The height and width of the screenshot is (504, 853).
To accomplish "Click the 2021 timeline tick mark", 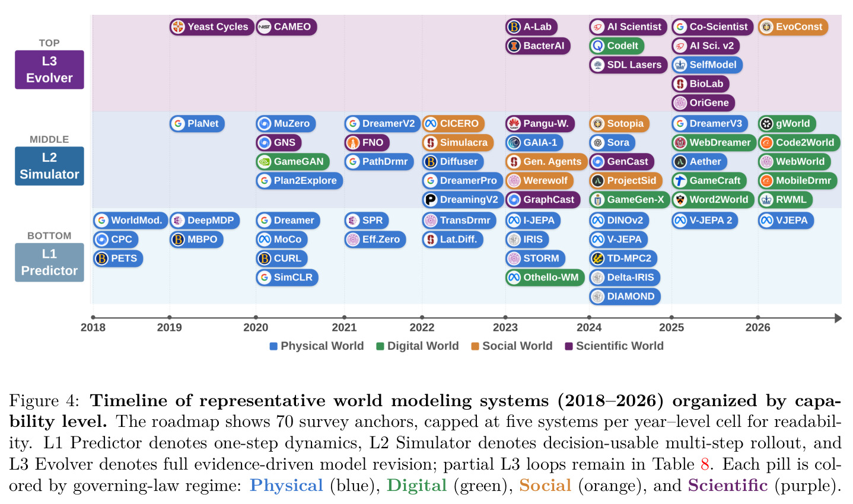I will (x=345, y=318).
